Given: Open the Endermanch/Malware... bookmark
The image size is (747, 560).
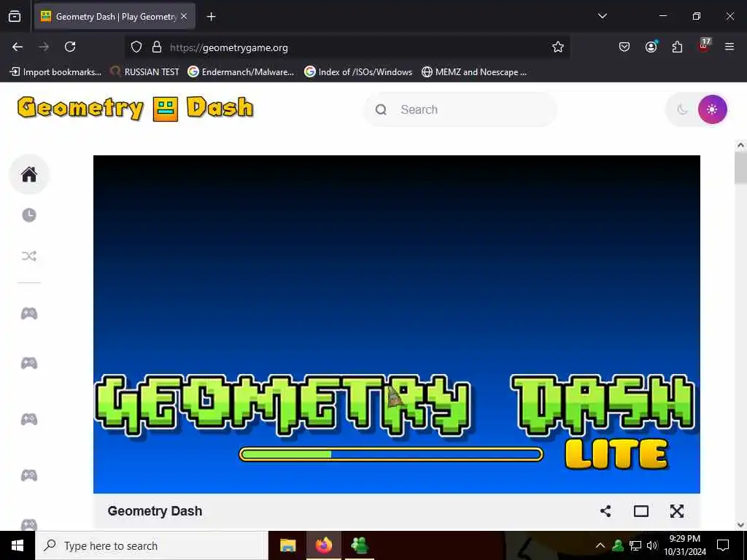Looking at the screenshot, I should (x=241, y=72).
